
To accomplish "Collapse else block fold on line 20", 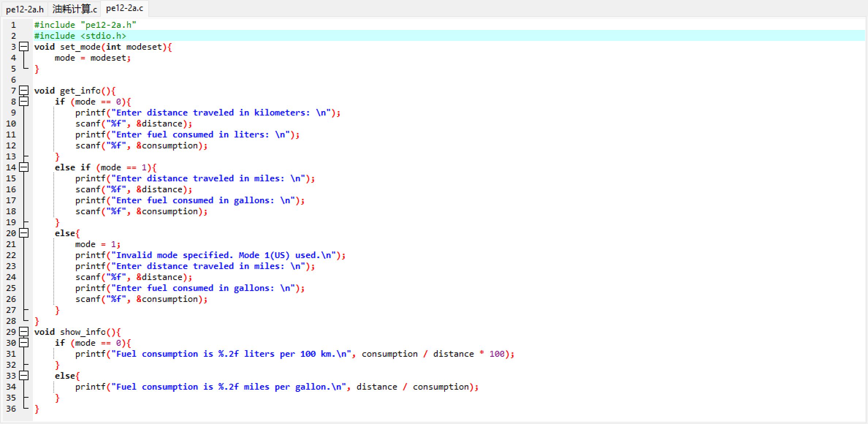I will coord(24,233).
